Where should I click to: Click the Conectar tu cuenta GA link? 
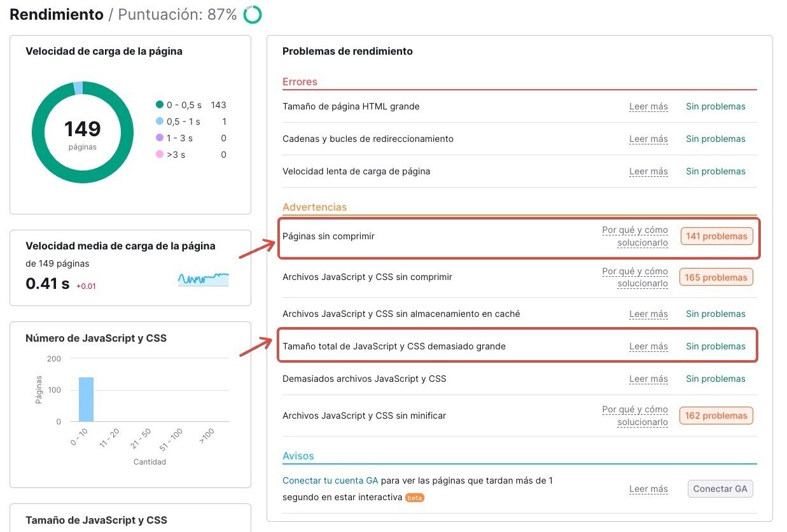[330, 480]
